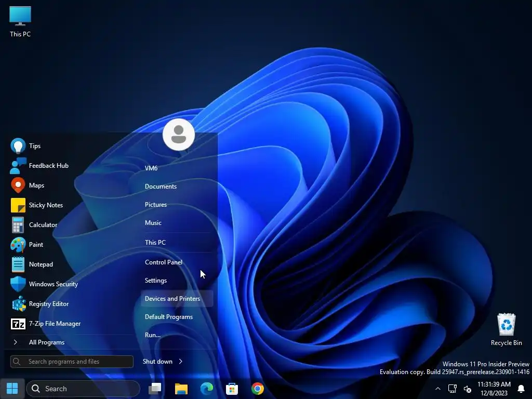Open Microsoft Store from taskbar
The width and height of the screenshot is (532, 399).
232,389
